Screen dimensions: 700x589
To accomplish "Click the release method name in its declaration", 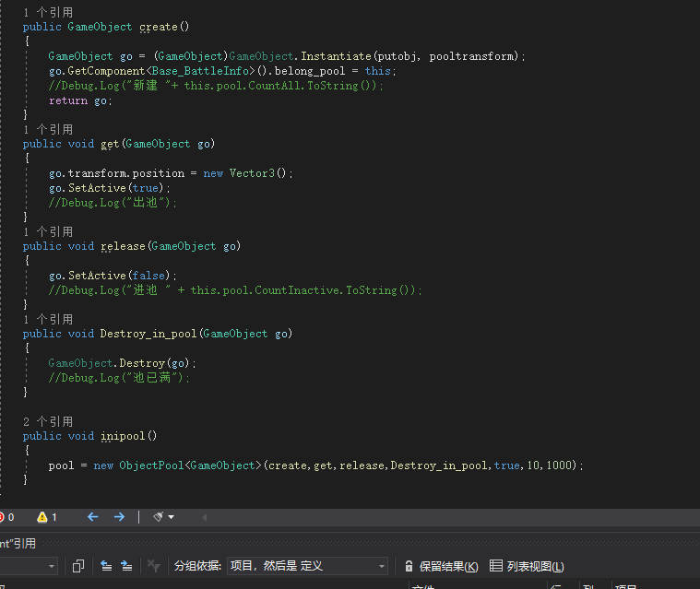I will pyautogui.click(x=123, y=246).
